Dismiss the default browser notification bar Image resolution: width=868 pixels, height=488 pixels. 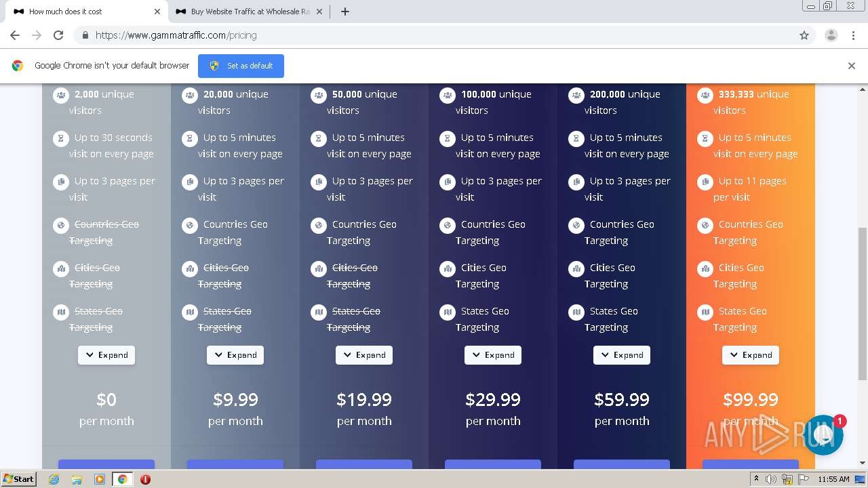tap(851, 66)
